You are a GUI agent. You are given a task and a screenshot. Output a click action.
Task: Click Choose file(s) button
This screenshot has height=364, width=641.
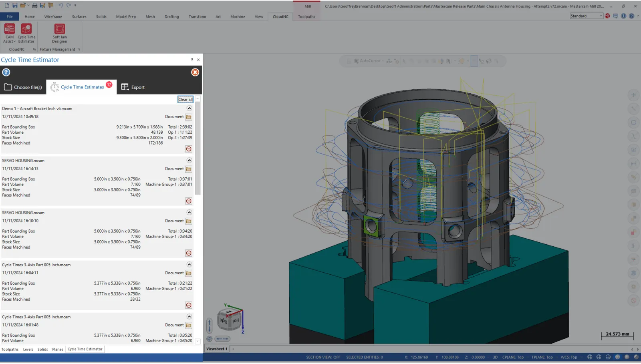23,87
